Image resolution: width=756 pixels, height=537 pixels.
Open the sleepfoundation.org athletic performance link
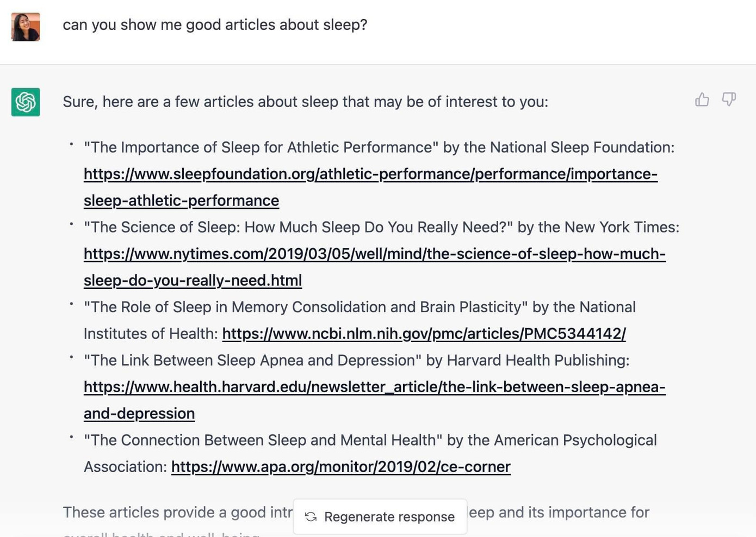(370, 174)
